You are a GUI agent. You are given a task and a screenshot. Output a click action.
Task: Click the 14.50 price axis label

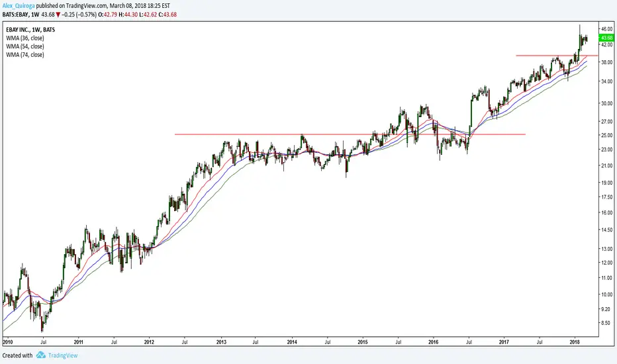[x=607, y=230]
